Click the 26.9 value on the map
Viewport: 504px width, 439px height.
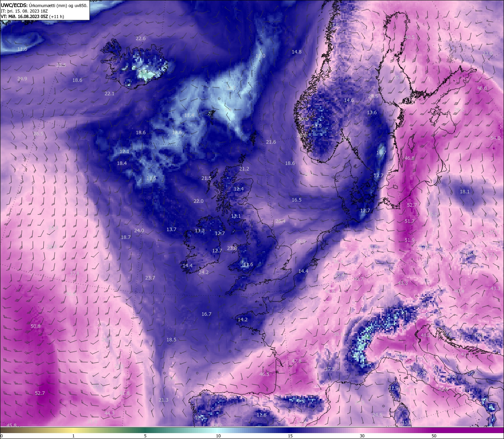coord(300,241)
